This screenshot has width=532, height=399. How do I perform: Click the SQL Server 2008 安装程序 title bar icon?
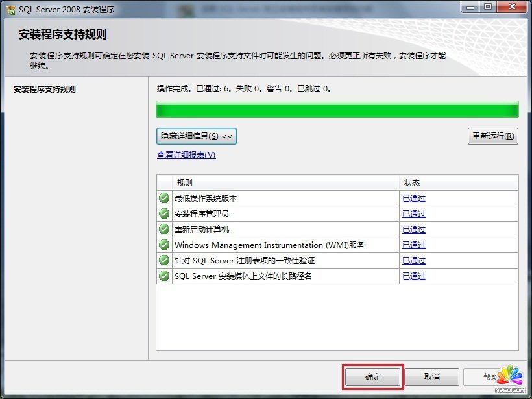tap(9, 8)
